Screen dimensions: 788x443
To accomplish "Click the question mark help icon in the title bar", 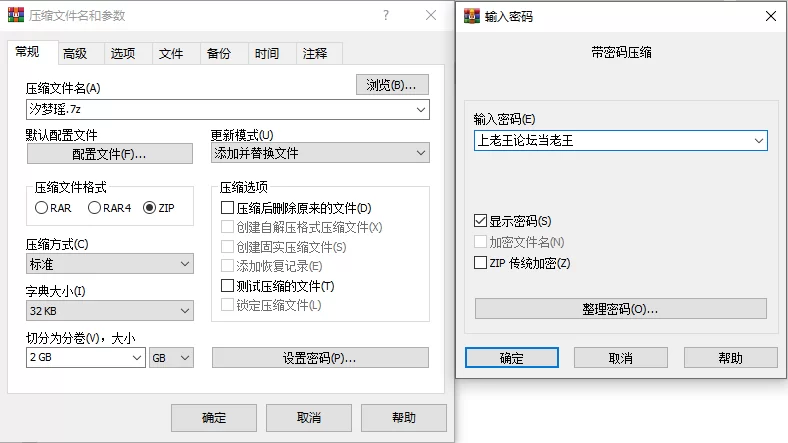I will click(386, 16).
